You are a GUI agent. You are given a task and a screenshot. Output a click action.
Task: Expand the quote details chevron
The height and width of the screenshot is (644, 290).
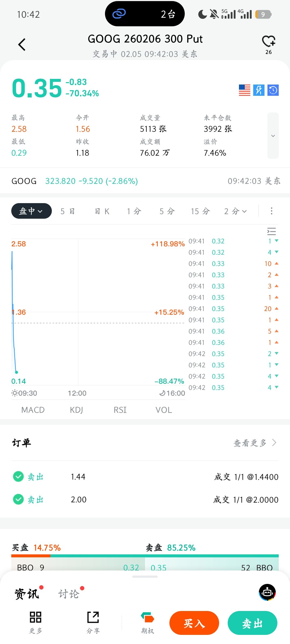[x=273, y=136]
